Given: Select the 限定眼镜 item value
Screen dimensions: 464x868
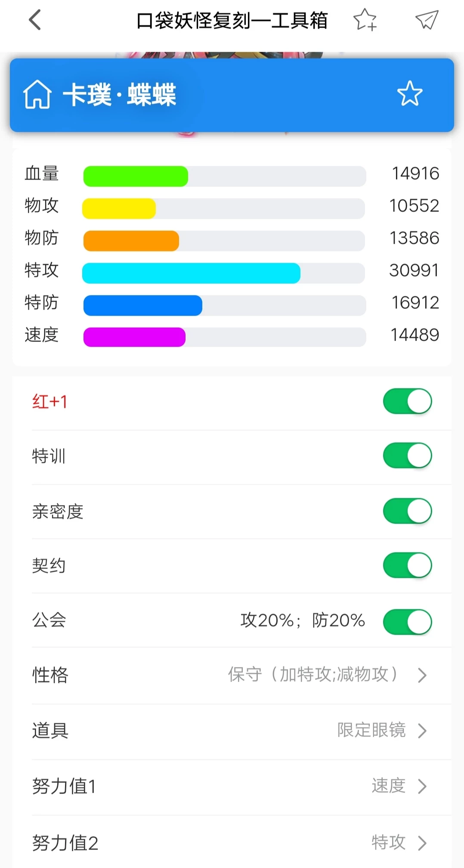Looking at the screenshot, I should pyautogui.click(x=371, y=730).
